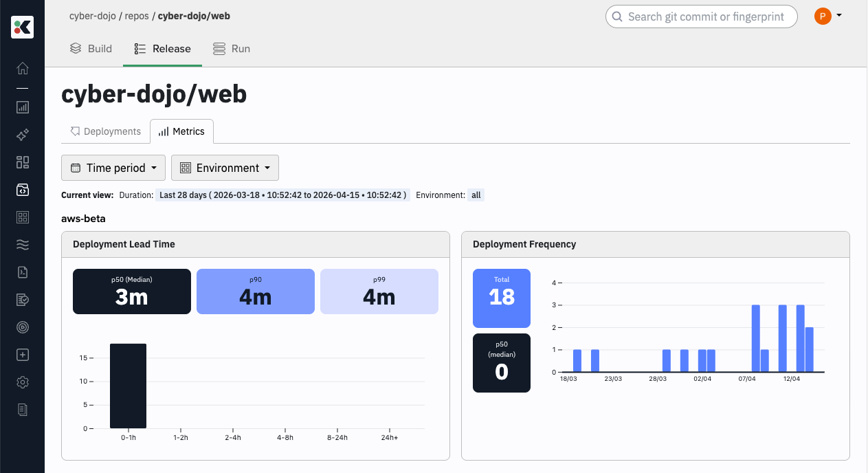The height and width of the screenshot is (473, 868).
Task: Click the 4-8h axis label
Action: coord(285,437)
